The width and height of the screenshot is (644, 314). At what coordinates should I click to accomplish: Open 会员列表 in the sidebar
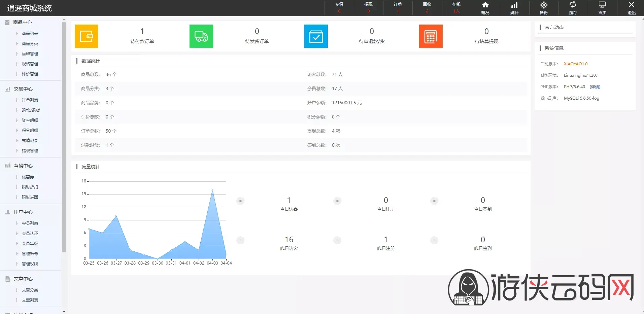tap(30, 223)
